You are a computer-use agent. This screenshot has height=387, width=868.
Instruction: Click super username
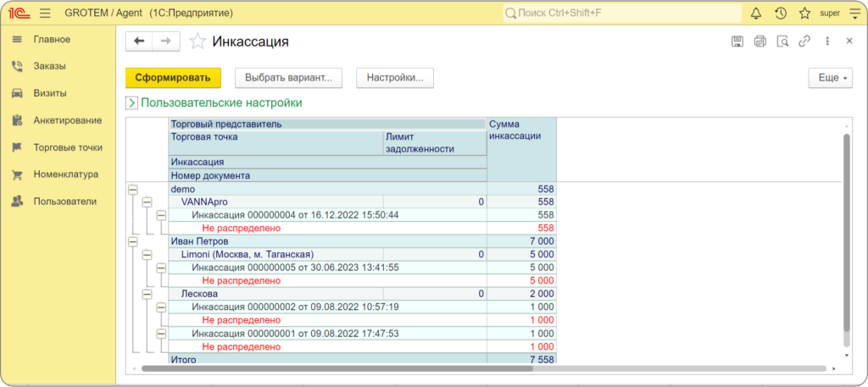coord(830,14)
